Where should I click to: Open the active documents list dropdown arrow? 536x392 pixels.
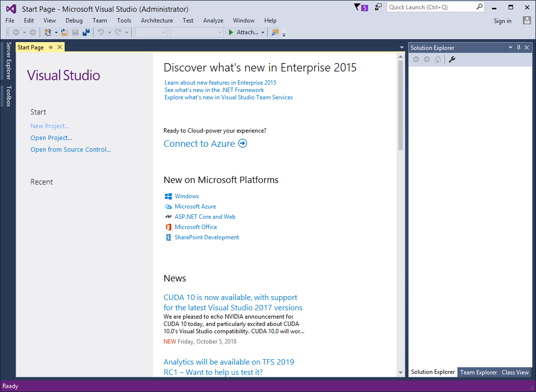pyautogui.click(x=402, y=47)
